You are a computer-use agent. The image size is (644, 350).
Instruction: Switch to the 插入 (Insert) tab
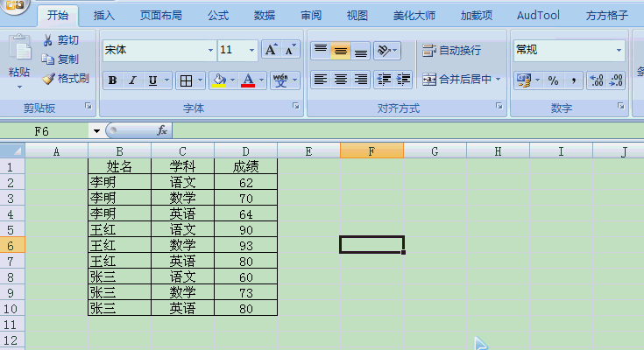[x=104, y=15]
